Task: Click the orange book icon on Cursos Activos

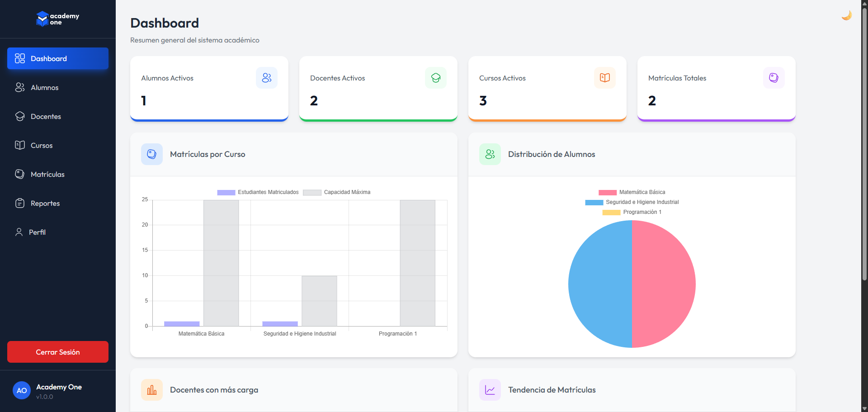Action: 604,77
